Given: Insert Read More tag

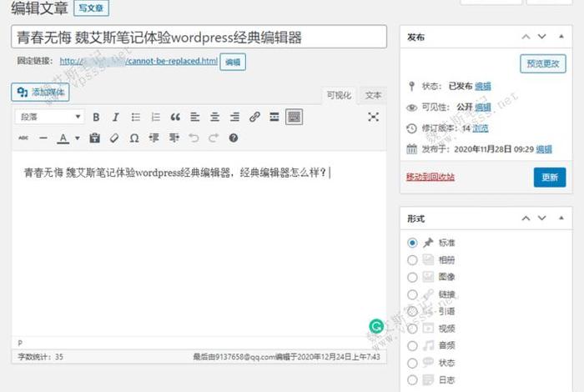Looking at the screenshot, I should [x=274, y=118].
